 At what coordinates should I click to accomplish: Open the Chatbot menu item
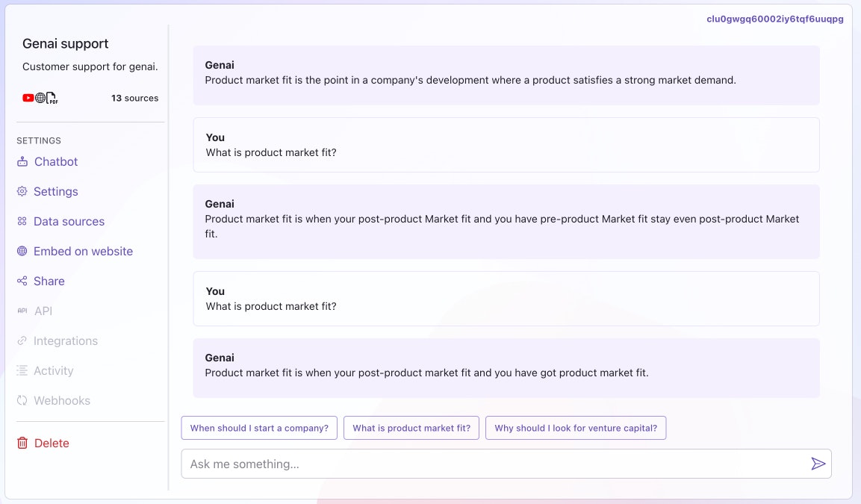56,161
